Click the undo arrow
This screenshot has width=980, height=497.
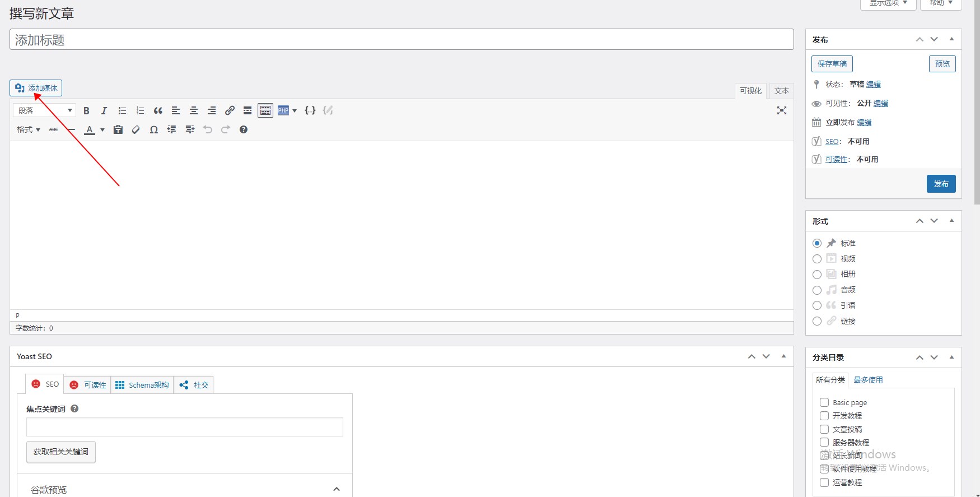208,129
